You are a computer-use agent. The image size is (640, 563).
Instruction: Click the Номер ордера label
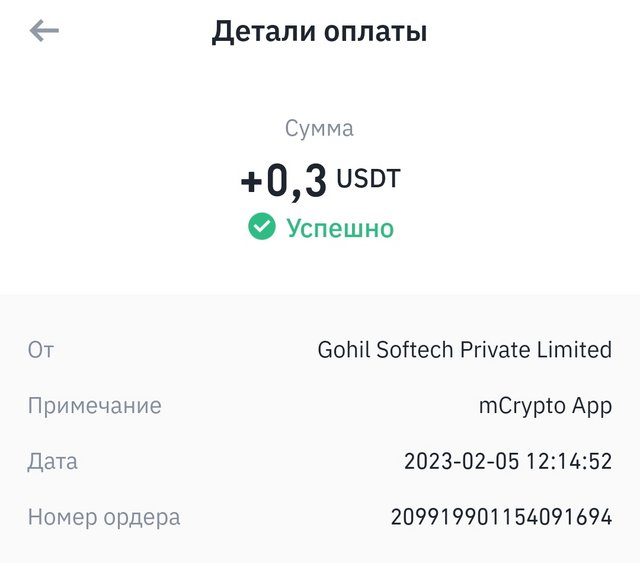[104, 518]
